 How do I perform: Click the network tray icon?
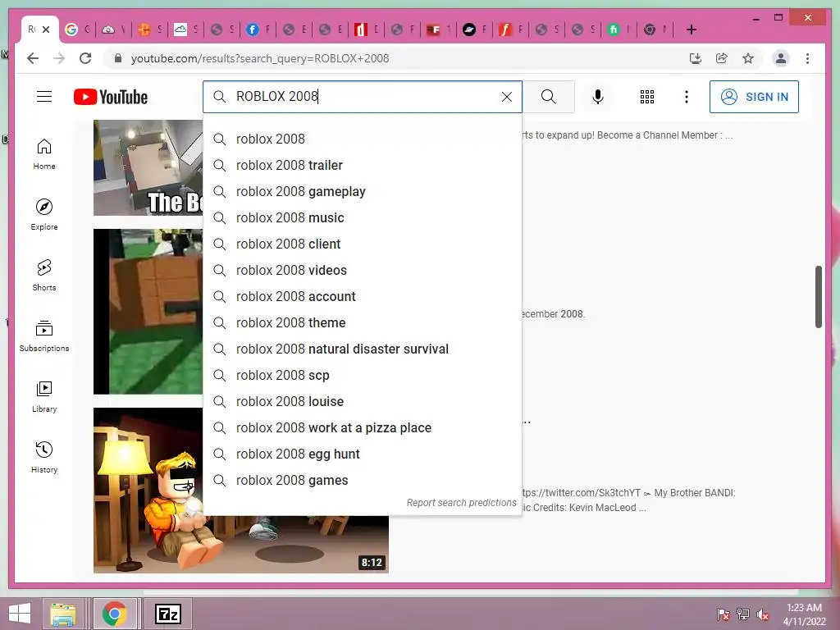pyautogui.click(x=743, y=614)
